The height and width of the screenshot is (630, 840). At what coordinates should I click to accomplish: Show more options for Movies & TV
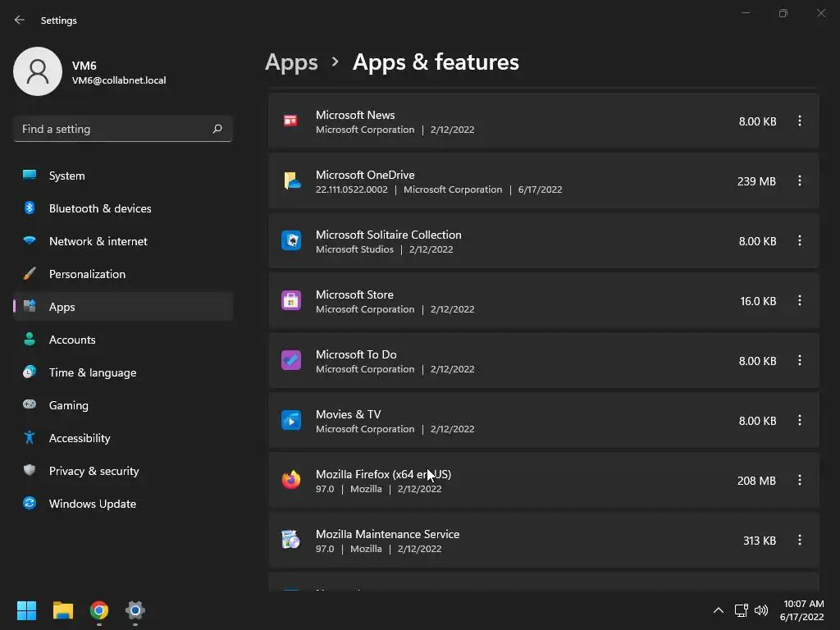tap(800, 420)
